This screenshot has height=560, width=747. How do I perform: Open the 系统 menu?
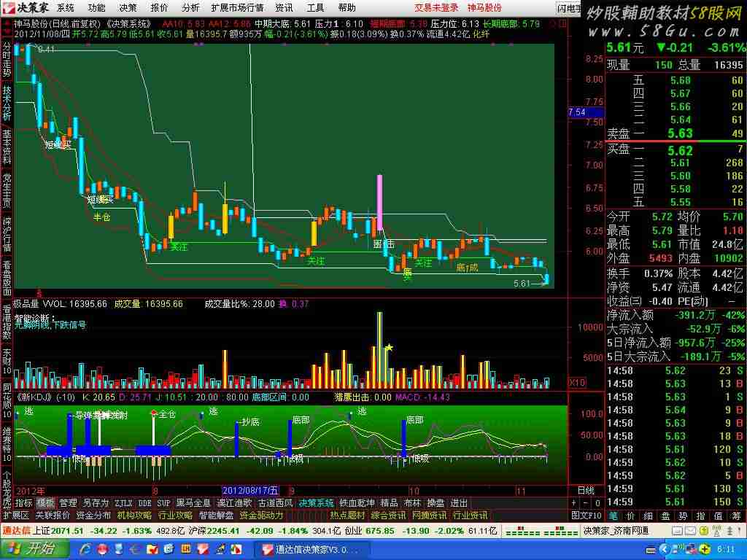click(x=65, y=7)
